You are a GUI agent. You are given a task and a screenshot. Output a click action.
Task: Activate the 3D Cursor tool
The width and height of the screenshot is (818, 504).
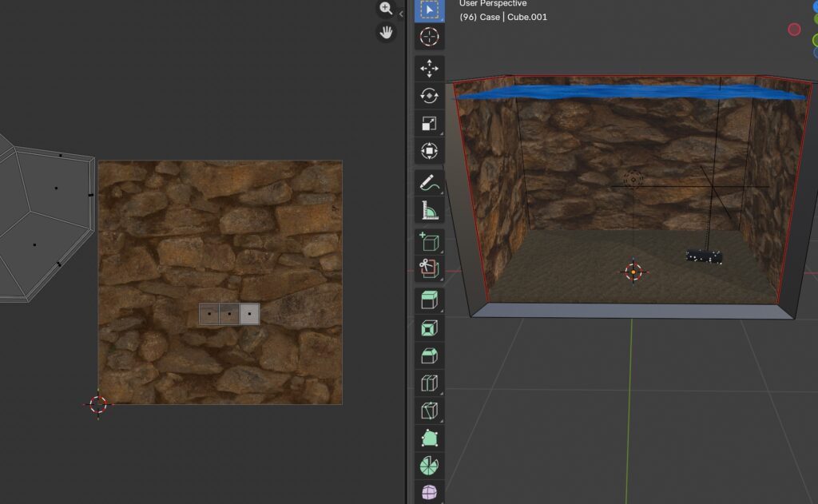click(430, 37)
